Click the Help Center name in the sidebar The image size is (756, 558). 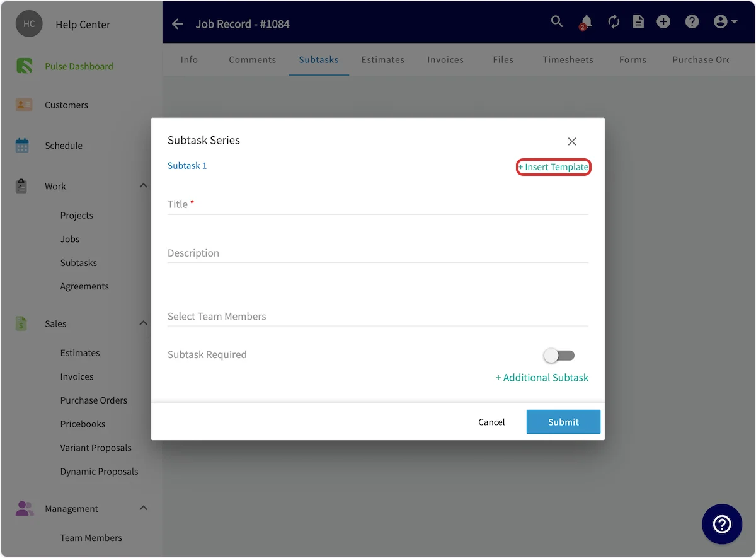point(83,25)
